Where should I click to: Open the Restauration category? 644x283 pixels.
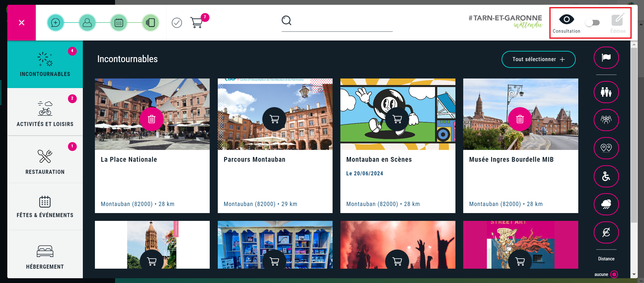click(x=45, y=160)
